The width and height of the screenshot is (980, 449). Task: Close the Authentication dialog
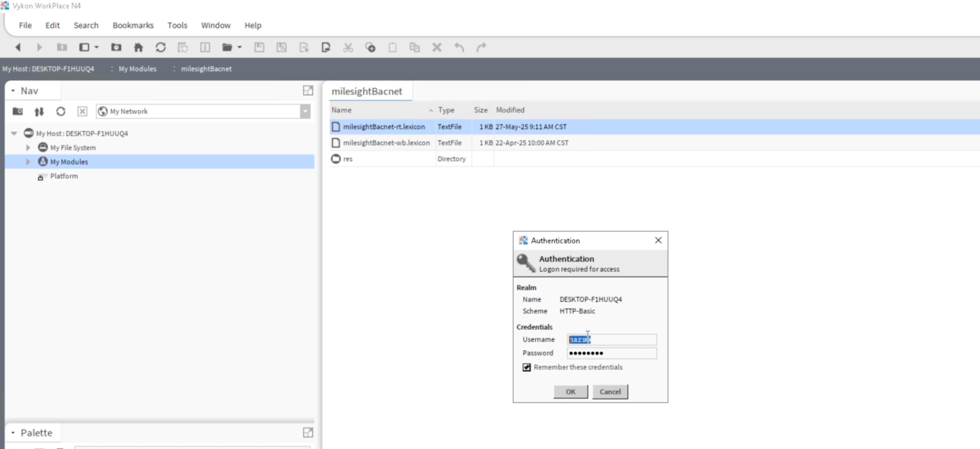coord(658,240)
